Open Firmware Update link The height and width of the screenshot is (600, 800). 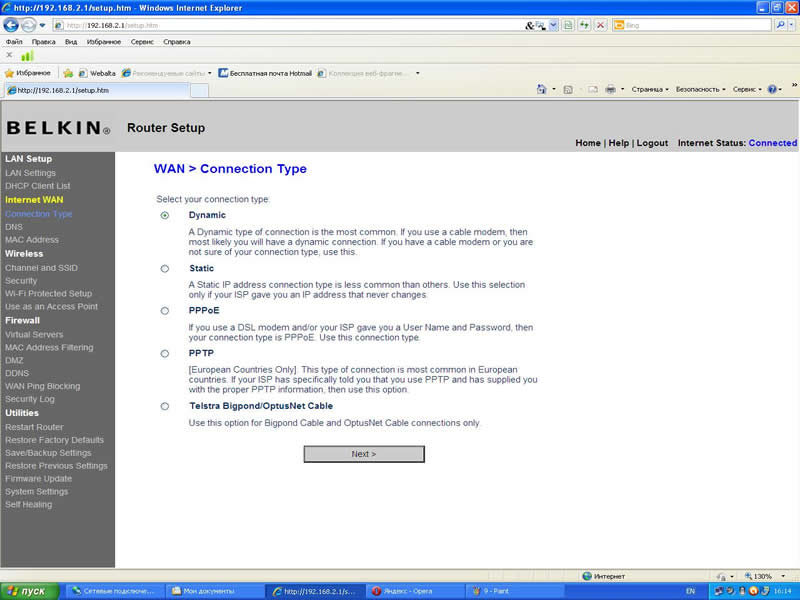pyautogui.click(x=38, y=479)
